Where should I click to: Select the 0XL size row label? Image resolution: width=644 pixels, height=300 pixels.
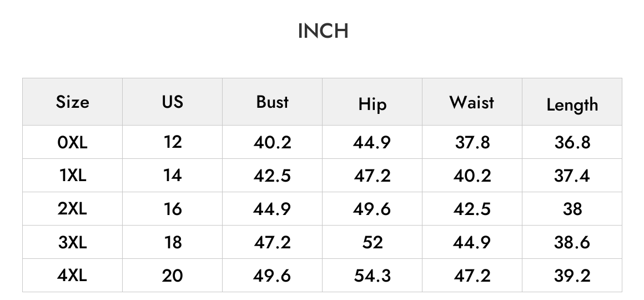tap(72, 142)
